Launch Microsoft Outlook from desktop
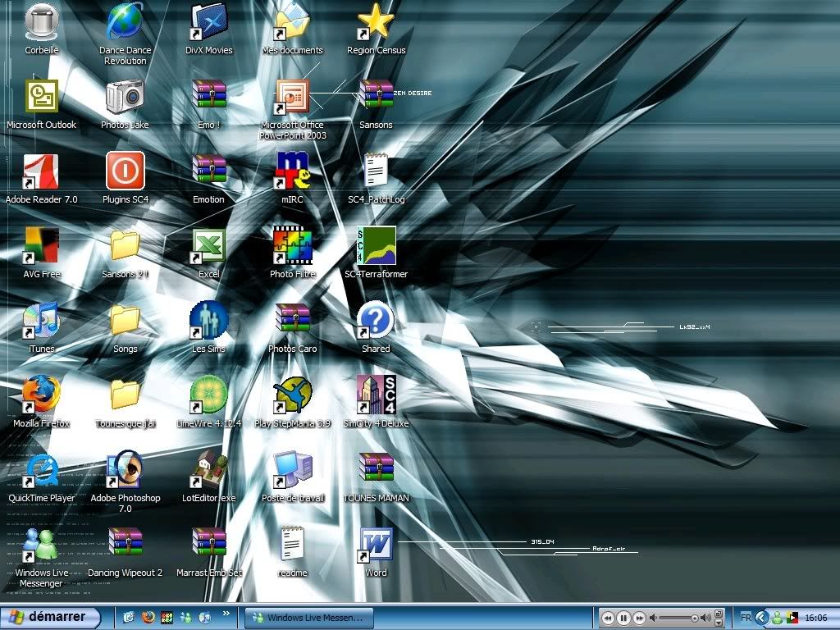The height and width of the screenshot is (630, 840). point(41,104)
